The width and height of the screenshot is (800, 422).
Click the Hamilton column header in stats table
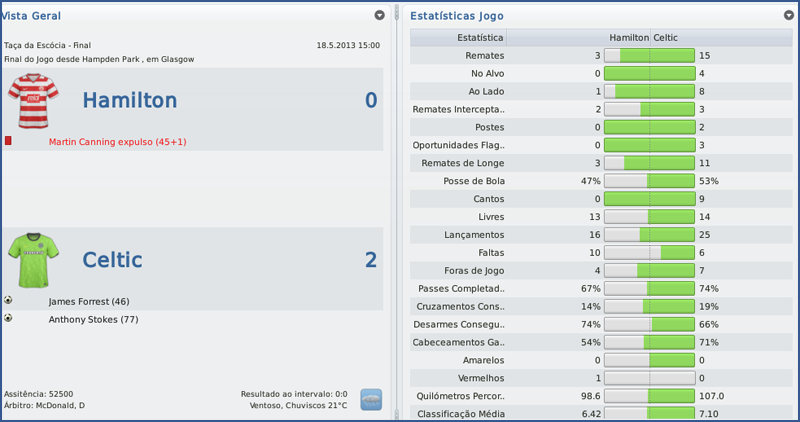click(628, 38)
